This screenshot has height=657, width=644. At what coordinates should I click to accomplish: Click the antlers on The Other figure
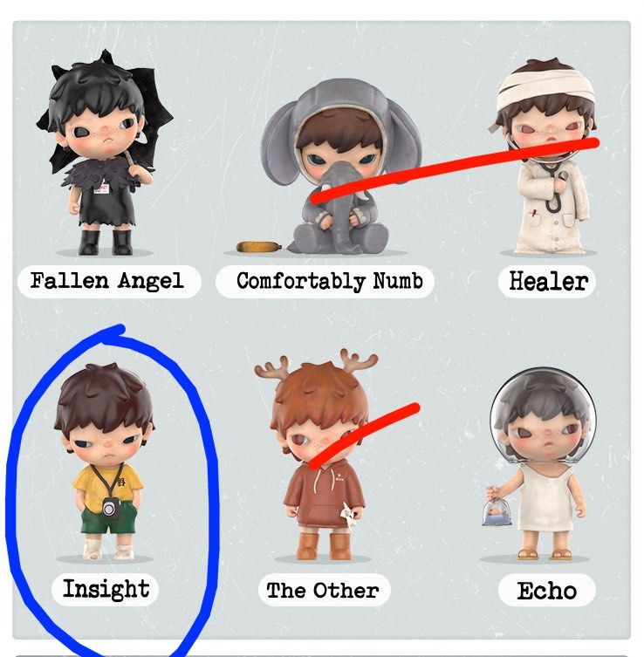click(x=317, y=362)
